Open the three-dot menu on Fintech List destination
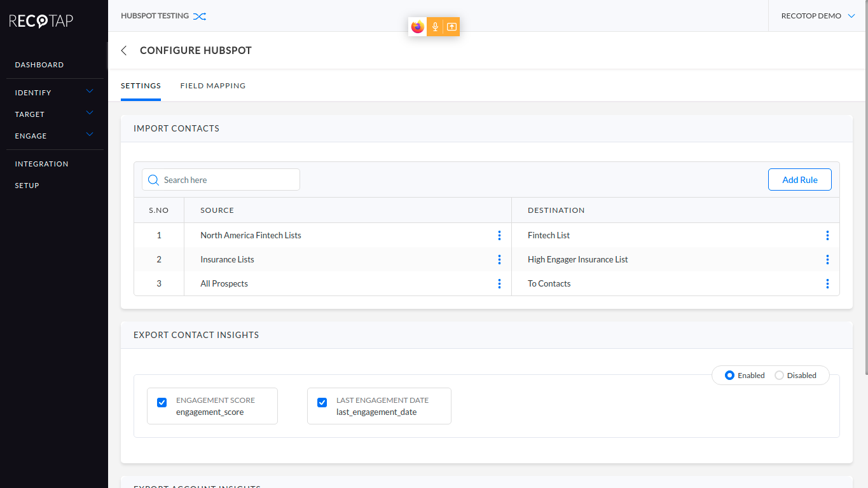Screen dimensions: 868x488 pos(827,235)
